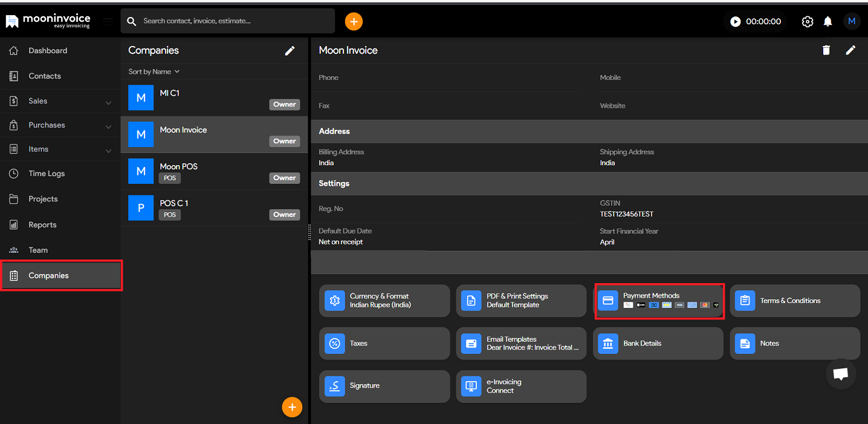Click Shipping Address India
The width and height of the screenshot is (868, 424).
607,163
